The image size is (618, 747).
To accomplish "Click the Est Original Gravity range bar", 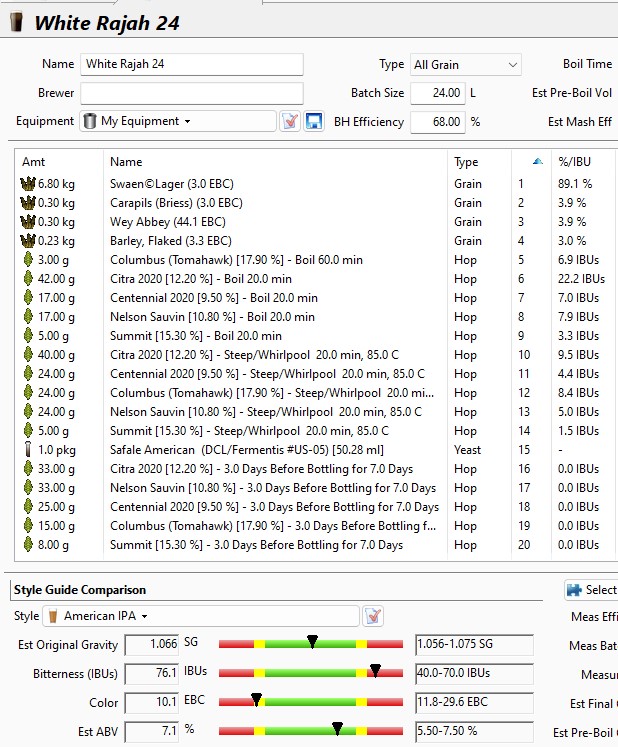I will (310, 644).
